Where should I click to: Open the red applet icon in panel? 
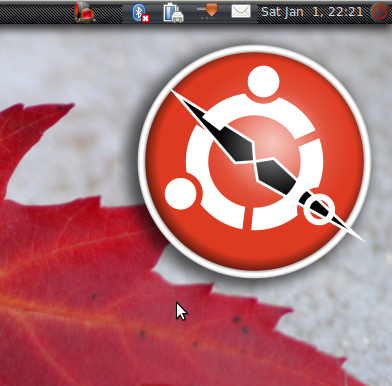[x=85, y=12]
